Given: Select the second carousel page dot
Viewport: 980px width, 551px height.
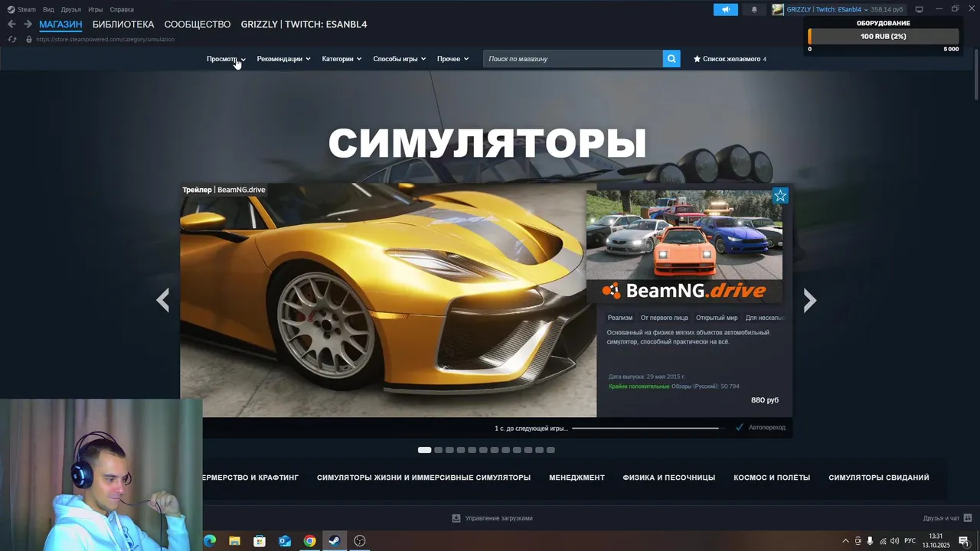Looking at the screenshot, I should coord(439,450).
